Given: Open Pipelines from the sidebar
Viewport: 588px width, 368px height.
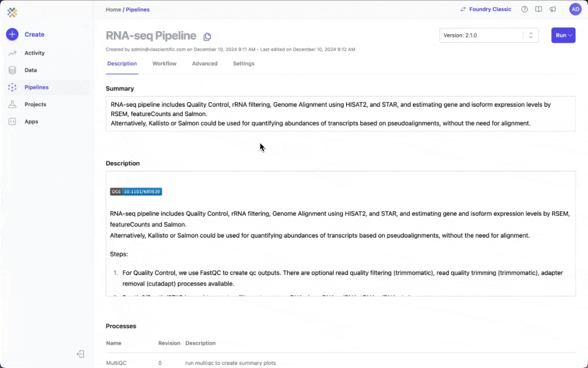Looking at the screenshot, I should [x=36, y=87].
